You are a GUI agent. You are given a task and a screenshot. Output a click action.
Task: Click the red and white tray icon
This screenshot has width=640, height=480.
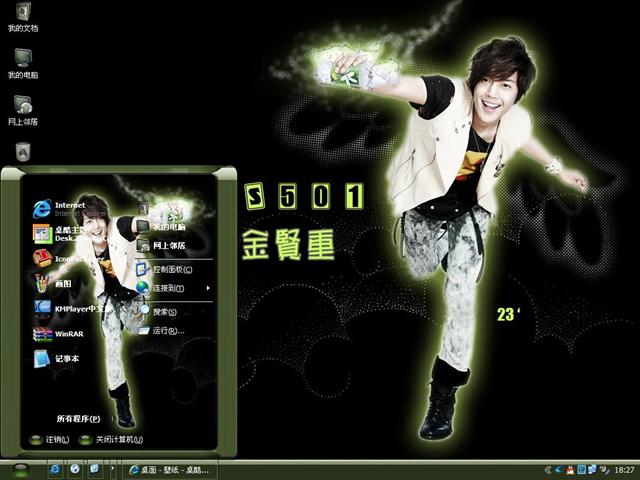tap(570, 470)
